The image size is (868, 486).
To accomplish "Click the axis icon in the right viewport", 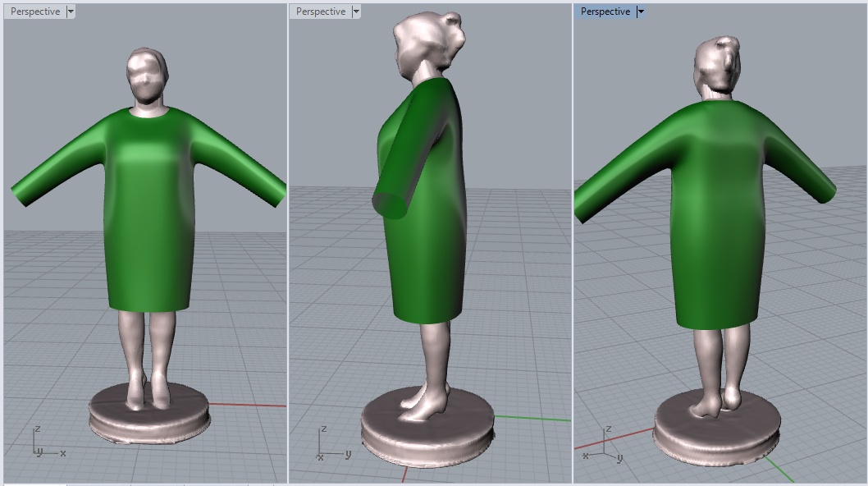I will tap(605, 445).
